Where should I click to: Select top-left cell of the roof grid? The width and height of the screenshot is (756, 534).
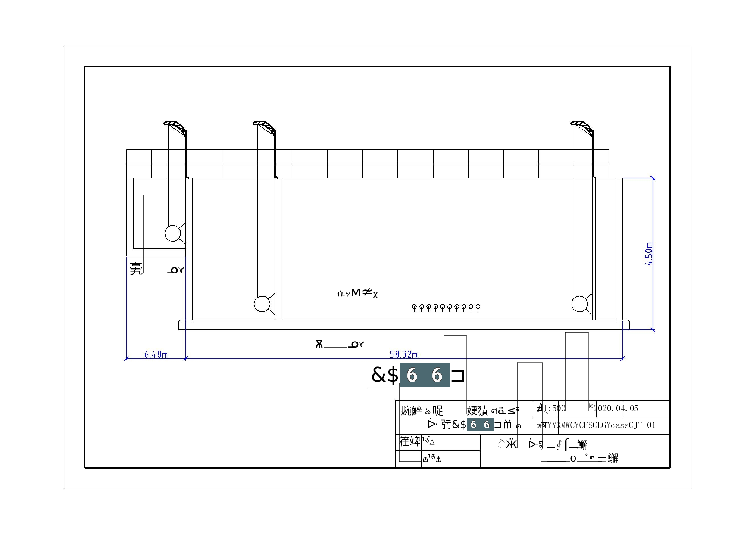click(139, 157)
